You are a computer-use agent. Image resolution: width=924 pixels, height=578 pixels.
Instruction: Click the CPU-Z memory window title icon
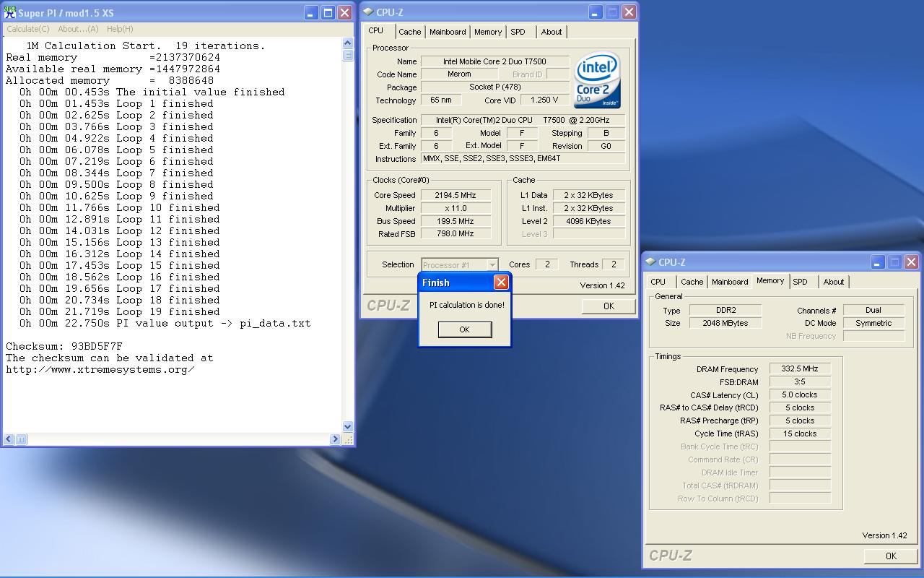650,262
